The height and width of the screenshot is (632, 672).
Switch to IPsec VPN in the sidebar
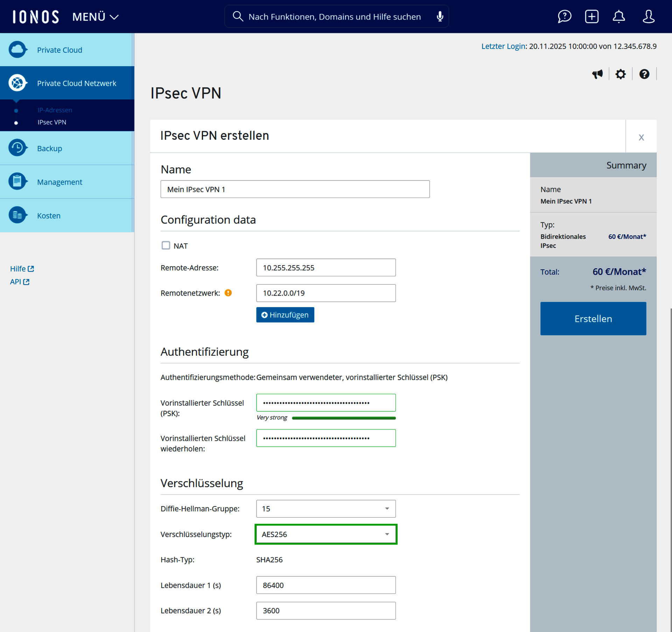coord(51,122)
